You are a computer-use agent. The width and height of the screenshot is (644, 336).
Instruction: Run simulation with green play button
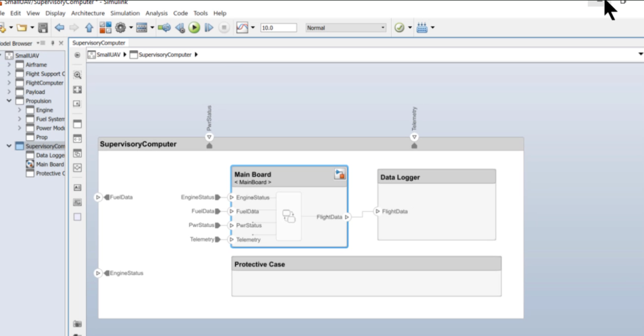(194, 27)
